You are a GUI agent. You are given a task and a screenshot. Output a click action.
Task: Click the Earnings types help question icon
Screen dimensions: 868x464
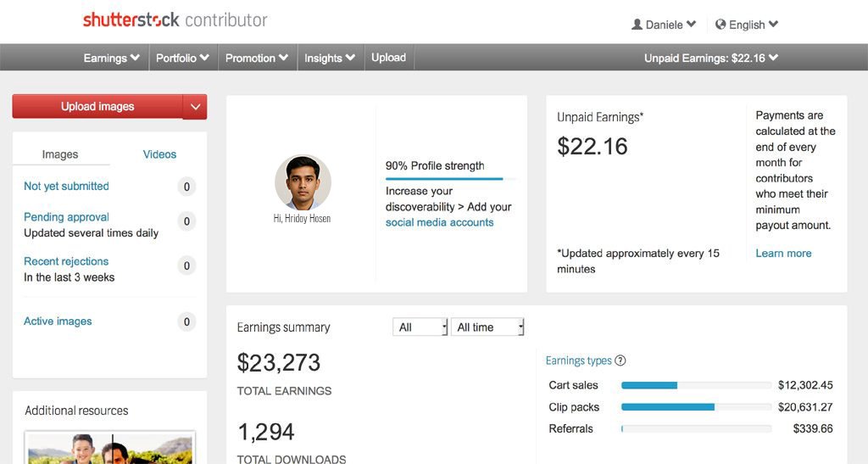coord(620,361)
